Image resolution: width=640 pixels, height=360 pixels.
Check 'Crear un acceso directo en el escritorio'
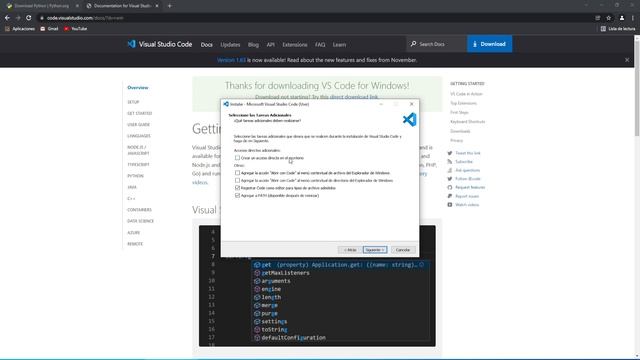(x=237, y=158)
